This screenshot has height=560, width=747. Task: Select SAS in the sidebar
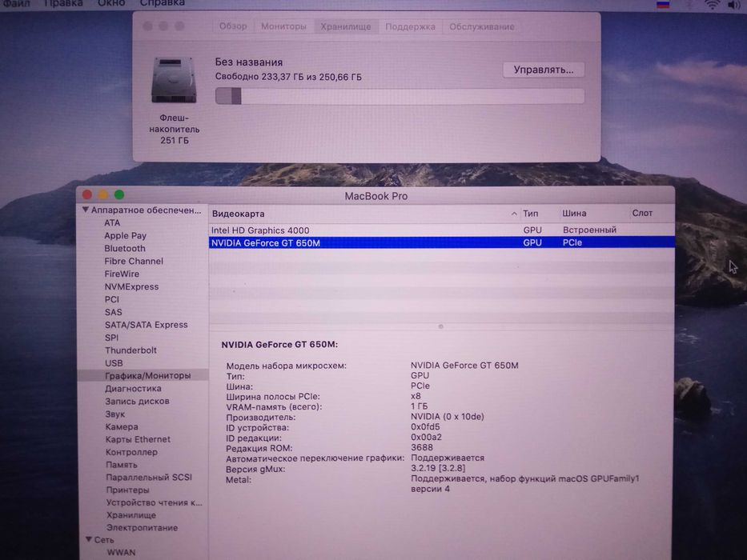[x=114, y=312]
